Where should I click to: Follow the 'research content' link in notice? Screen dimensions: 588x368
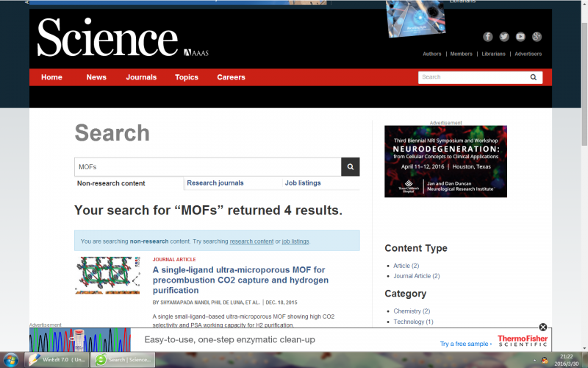coord(251,241)
